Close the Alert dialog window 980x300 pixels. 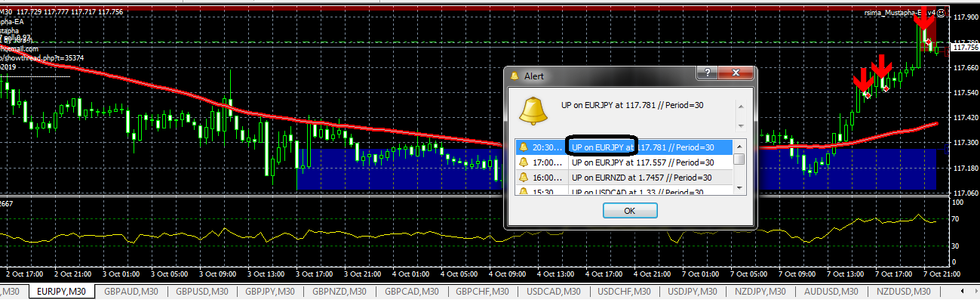click(735, 73)
